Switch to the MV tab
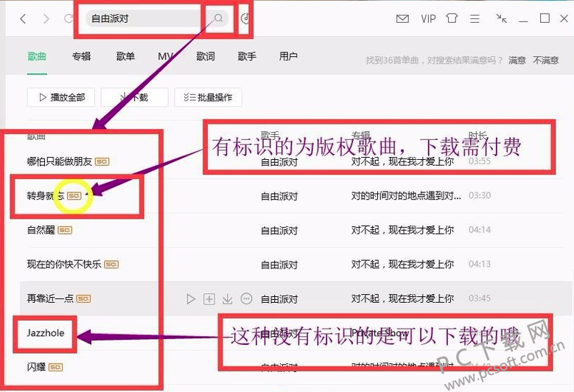 coord(166,56)
